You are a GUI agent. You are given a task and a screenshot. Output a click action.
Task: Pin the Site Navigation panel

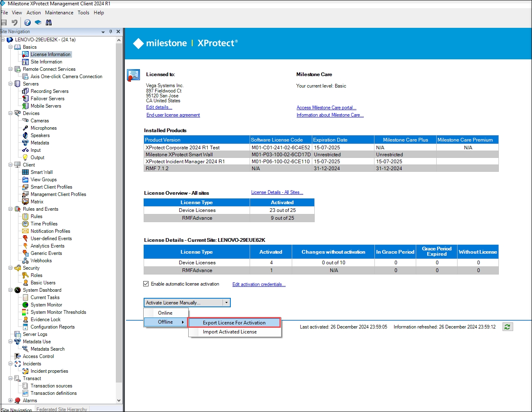click(x=110, y=32)
